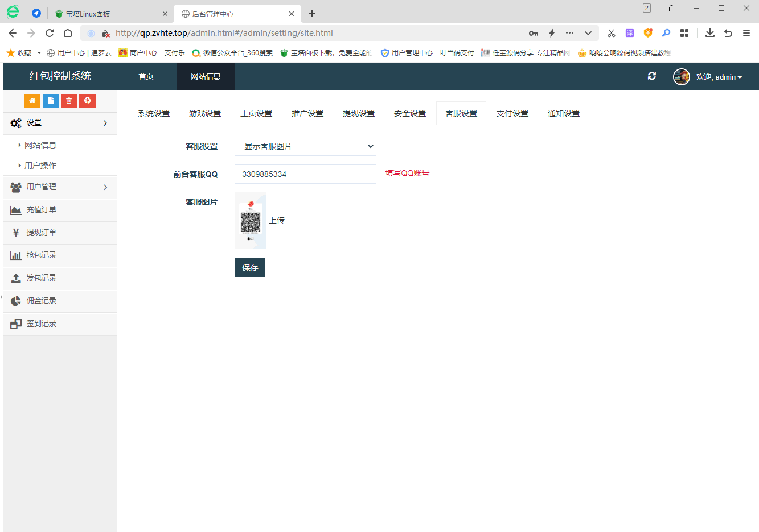Click the red recycle icon button
Viewport: 759px width, 532px height.
point(87,101)
